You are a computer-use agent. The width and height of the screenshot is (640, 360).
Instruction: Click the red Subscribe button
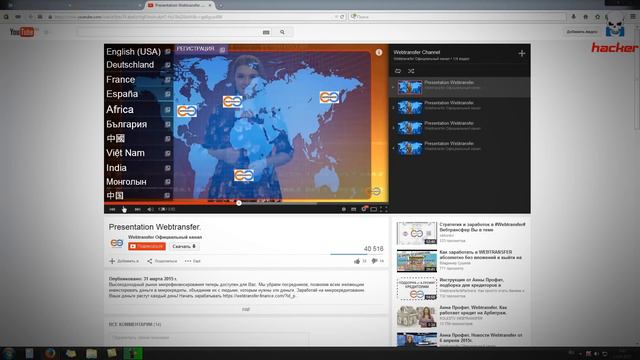147,247
